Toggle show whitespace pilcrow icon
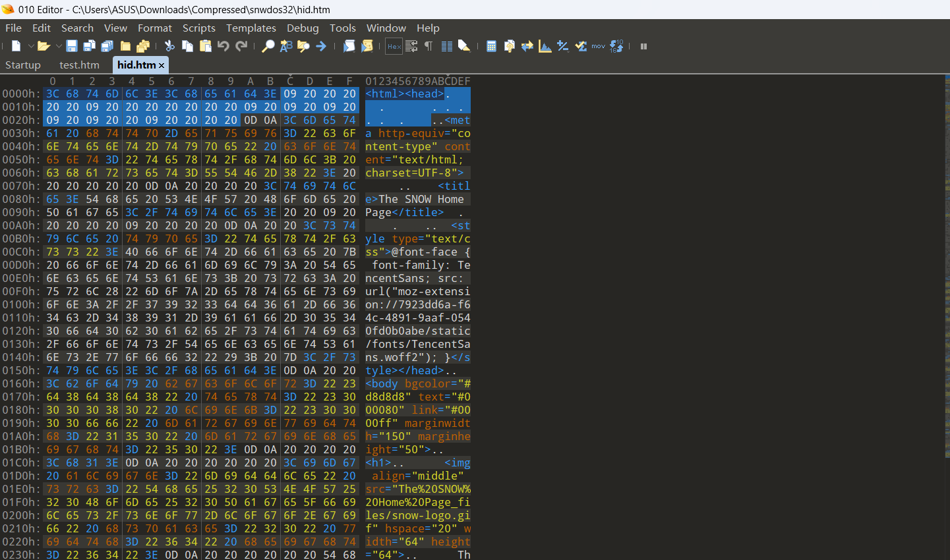 click(429, 46)
